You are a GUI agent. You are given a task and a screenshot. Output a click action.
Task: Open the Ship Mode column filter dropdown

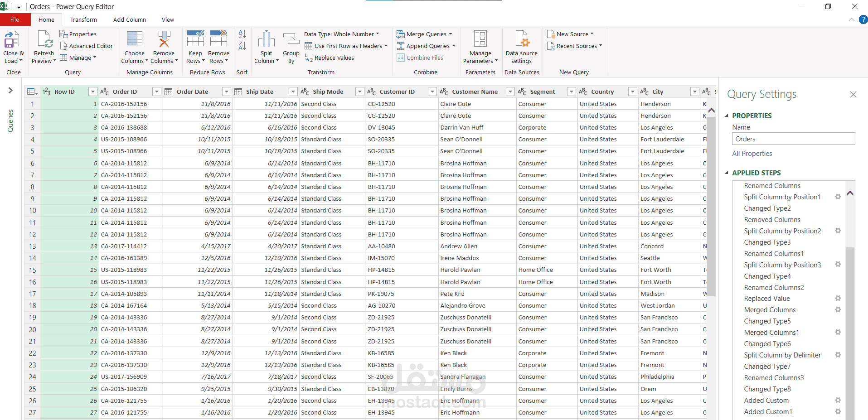(360, 92)
